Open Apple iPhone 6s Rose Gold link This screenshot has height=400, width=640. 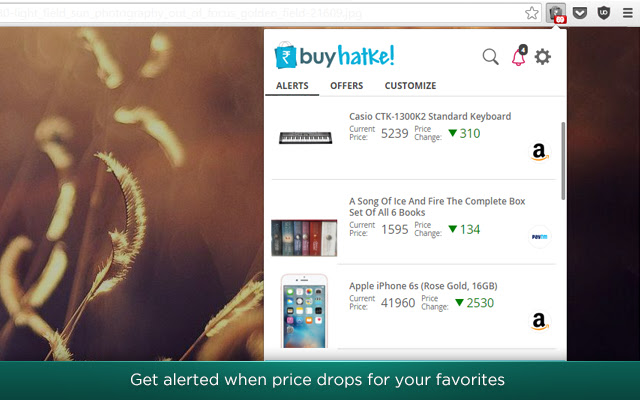[423, 286]
